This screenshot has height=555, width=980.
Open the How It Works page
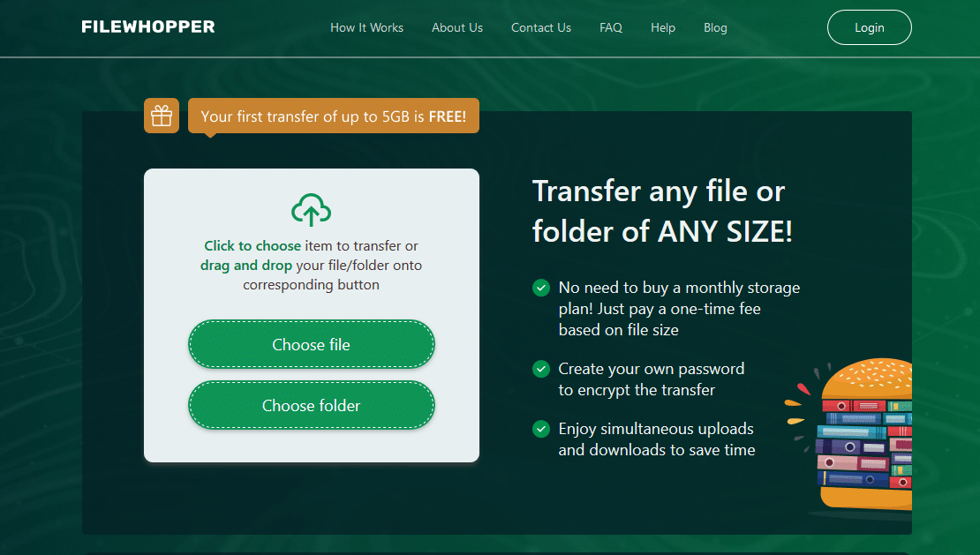366,27
